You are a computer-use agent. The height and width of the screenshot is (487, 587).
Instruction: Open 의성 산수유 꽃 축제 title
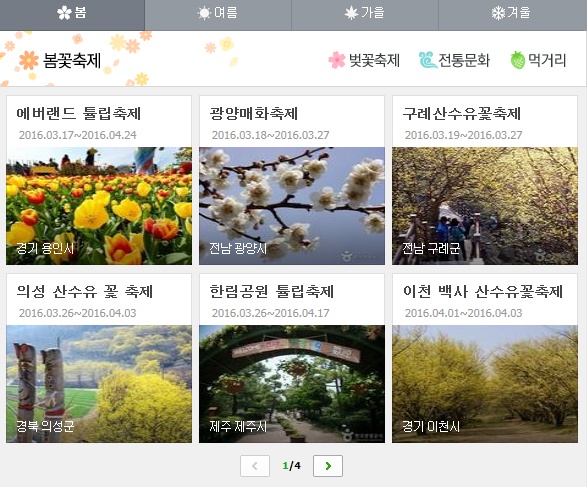coord(85,292)
